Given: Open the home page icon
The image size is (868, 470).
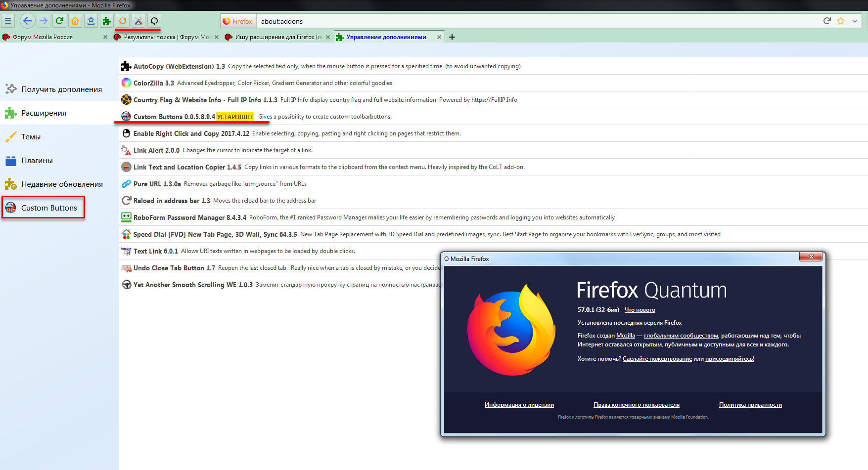Looking at the screenshot, I should (75, 21).
